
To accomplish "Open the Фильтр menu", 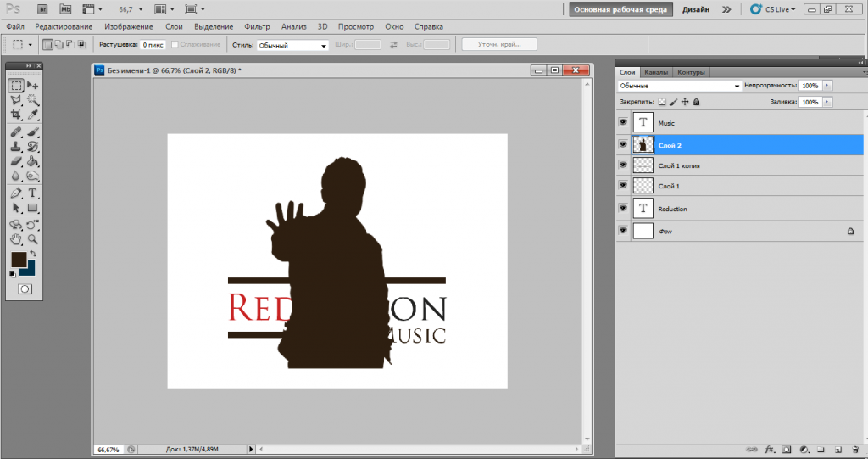I will coord(258,26).
